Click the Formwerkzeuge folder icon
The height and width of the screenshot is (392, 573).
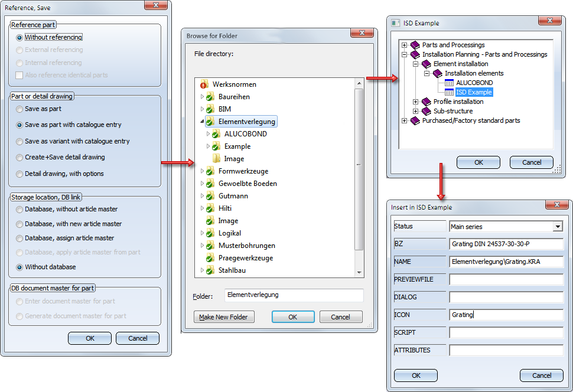210,171
